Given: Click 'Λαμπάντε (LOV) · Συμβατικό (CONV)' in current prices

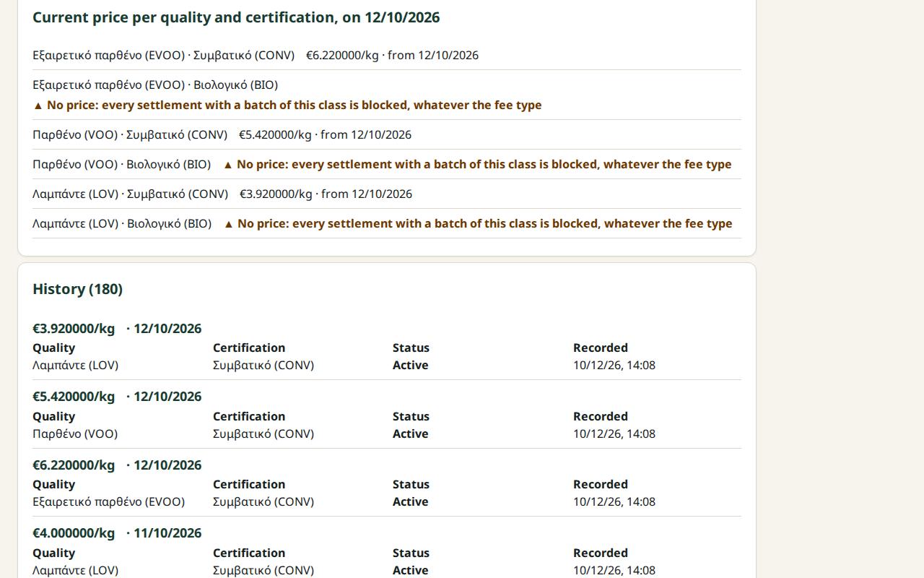Looking at the screenshot, I should pyautogui.click(x=130, y=194).
